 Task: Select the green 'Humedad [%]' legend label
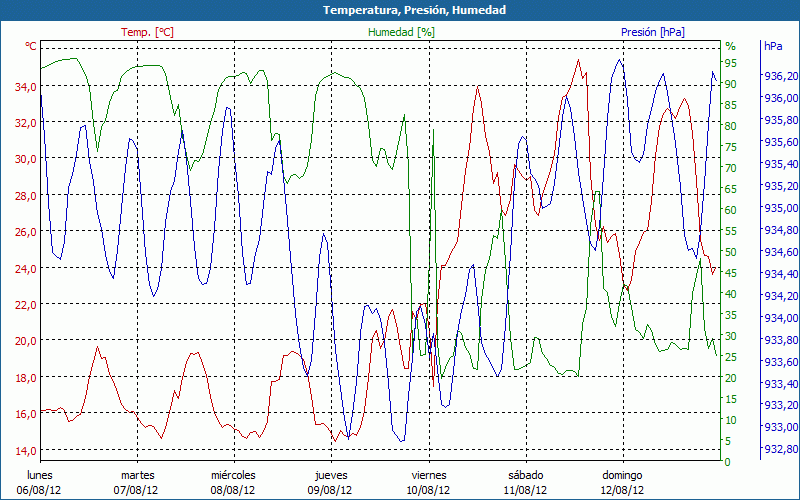[401, 32]
